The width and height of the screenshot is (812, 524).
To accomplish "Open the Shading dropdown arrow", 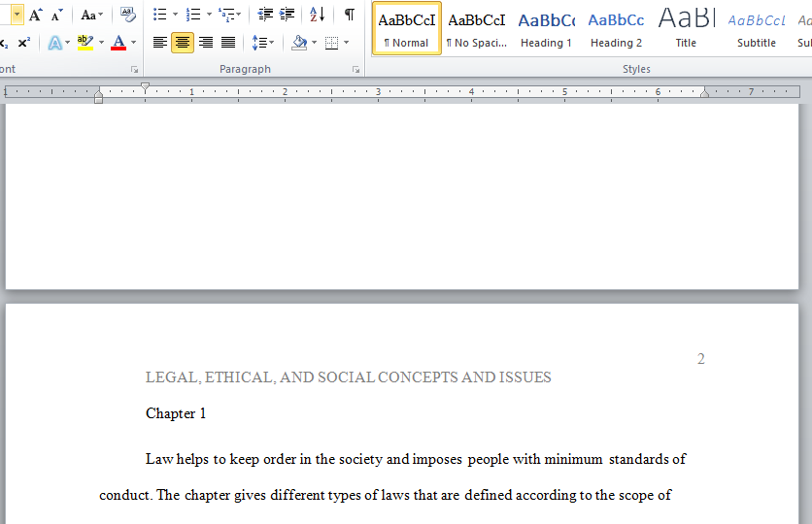I will (x=314, y=43).
